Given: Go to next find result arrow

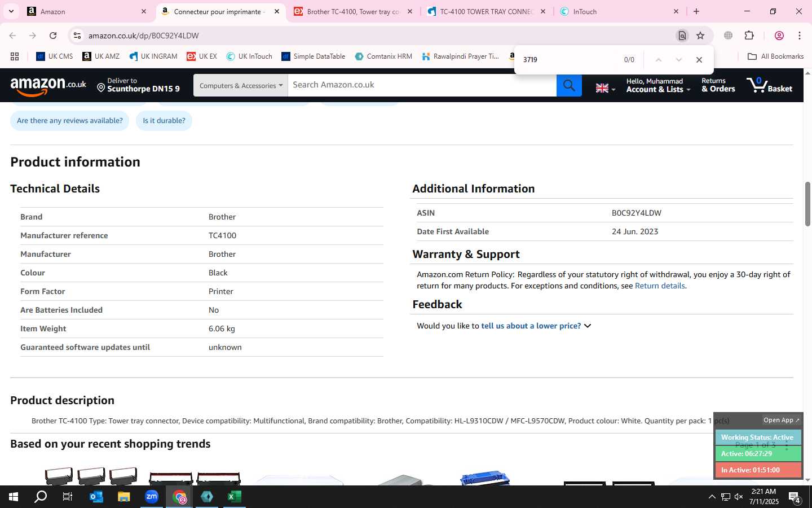Looking at the screenshot, I should pyautogui.click(x=678, y=60).
